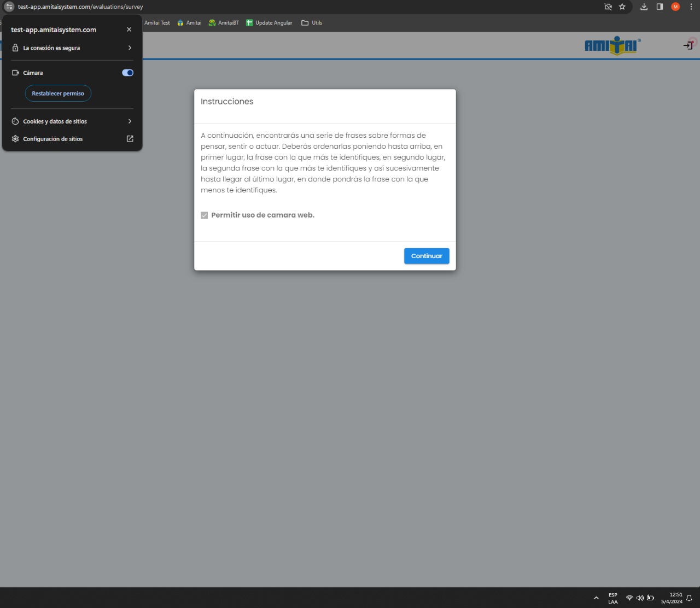Click the Restablecer permiso button

(58, 93)
